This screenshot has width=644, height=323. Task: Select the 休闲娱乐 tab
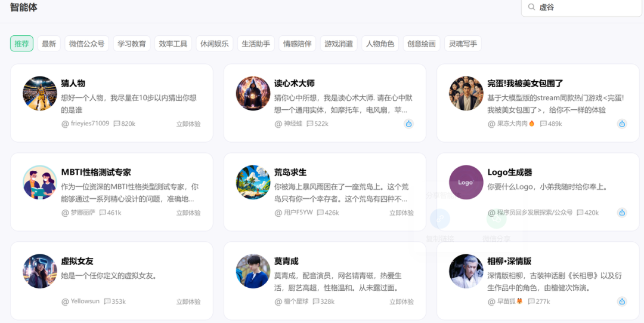click(x=215, y=44)
